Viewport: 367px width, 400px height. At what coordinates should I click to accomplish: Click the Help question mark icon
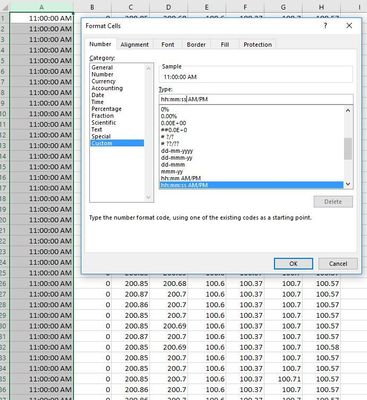(x=325, y=26)
